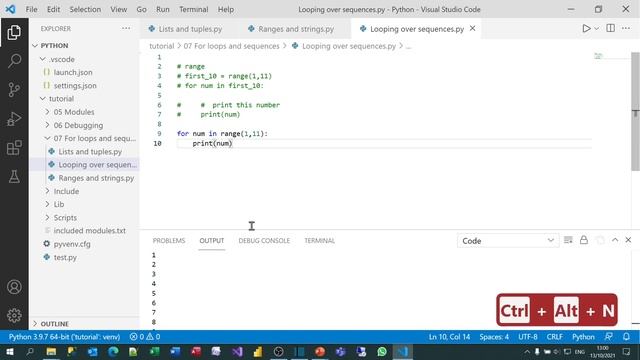640x360 pixels.
Task: Collapse the PYTHON workspace section
Action: [85, 46]
